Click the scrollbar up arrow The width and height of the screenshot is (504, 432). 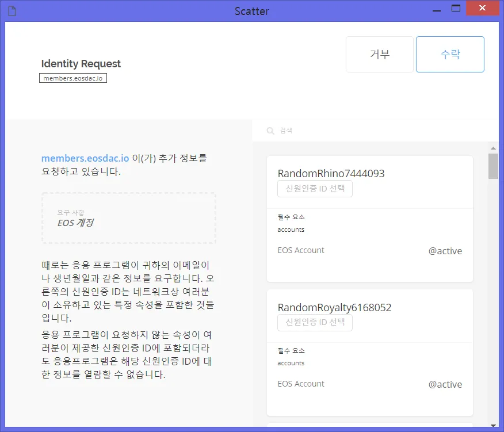(493, 148)
